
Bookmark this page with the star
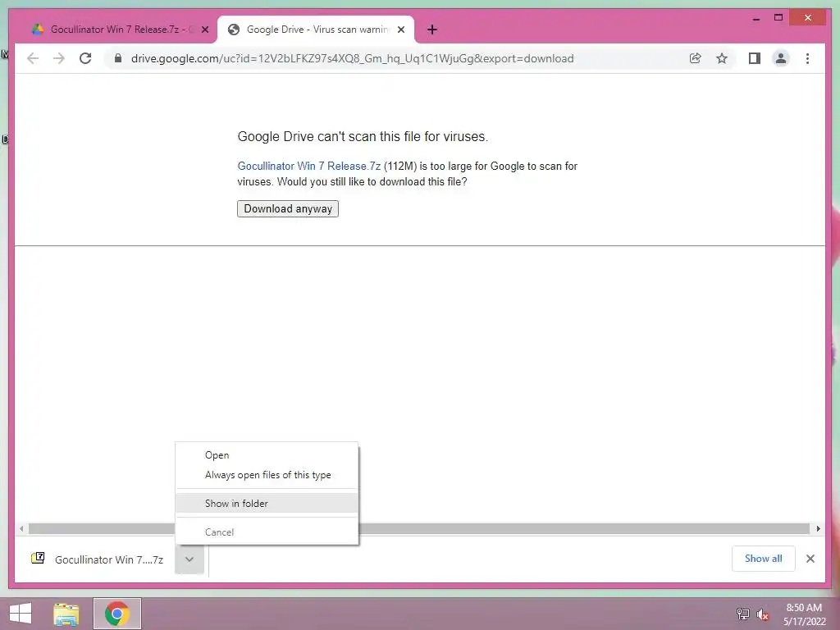(x=722, y=58)
